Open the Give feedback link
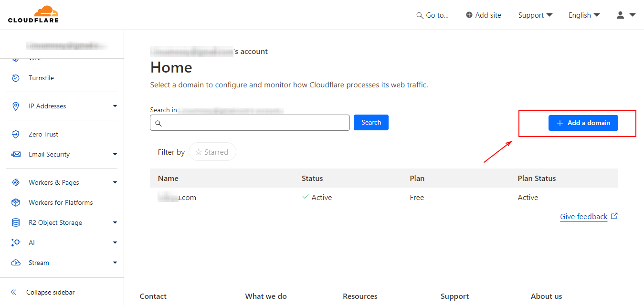Screen dimensions: 644x306 tap(583, 216)
